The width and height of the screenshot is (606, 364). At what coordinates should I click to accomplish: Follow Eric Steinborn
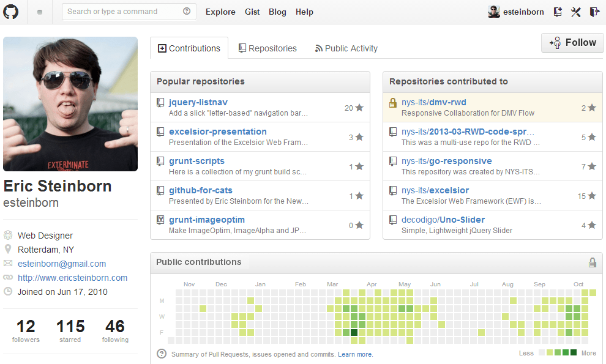coord(572,43)
